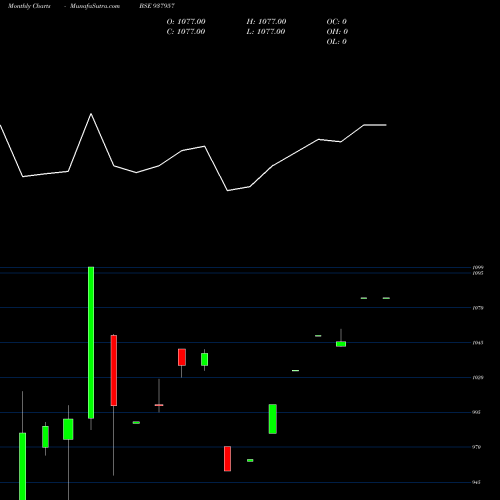Click the 945 price axis label
This screenshot has height=500, width=500.
click(x=477, y=482)
